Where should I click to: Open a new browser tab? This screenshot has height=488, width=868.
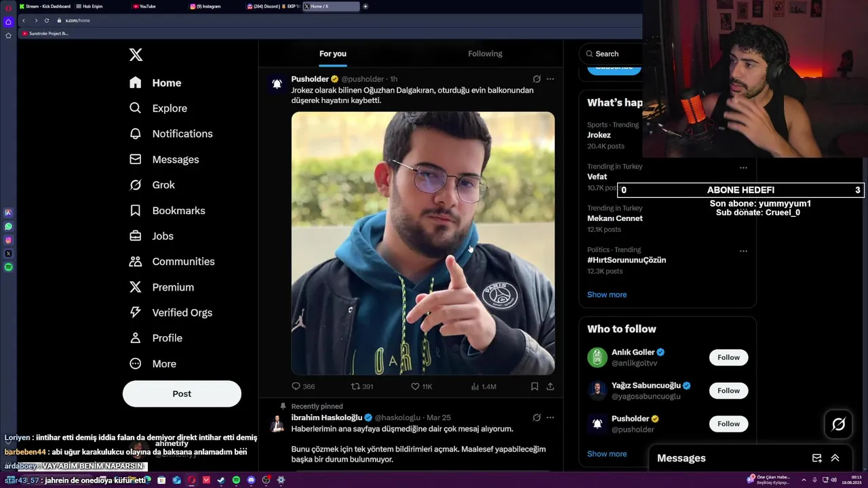[x=366, y=6]
